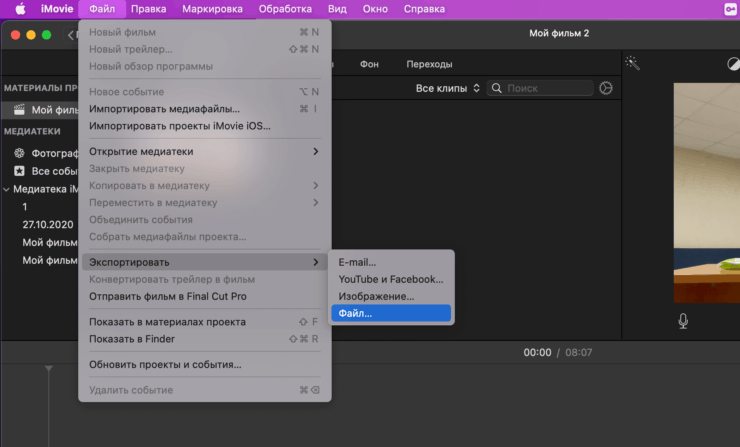Select the Photos library star icon

tap(19, 171)
